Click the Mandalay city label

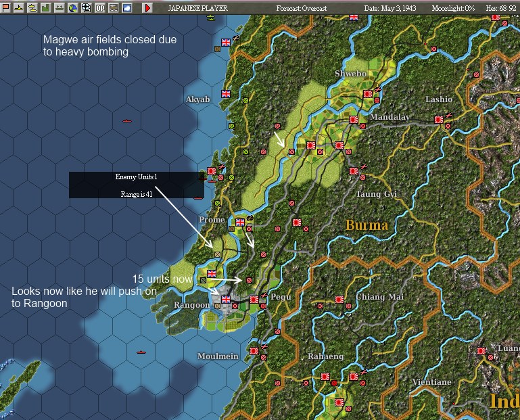pos(389,117)
